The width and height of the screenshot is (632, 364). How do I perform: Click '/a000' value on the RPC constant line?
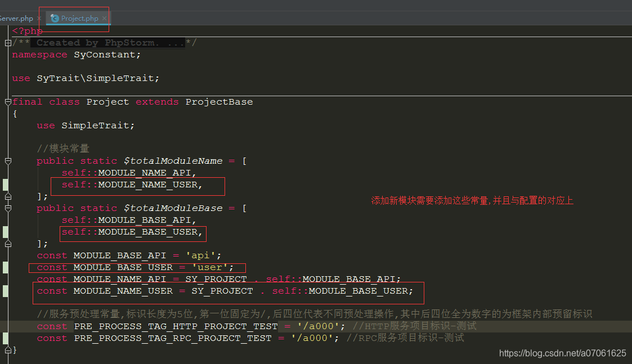(312, 339)
